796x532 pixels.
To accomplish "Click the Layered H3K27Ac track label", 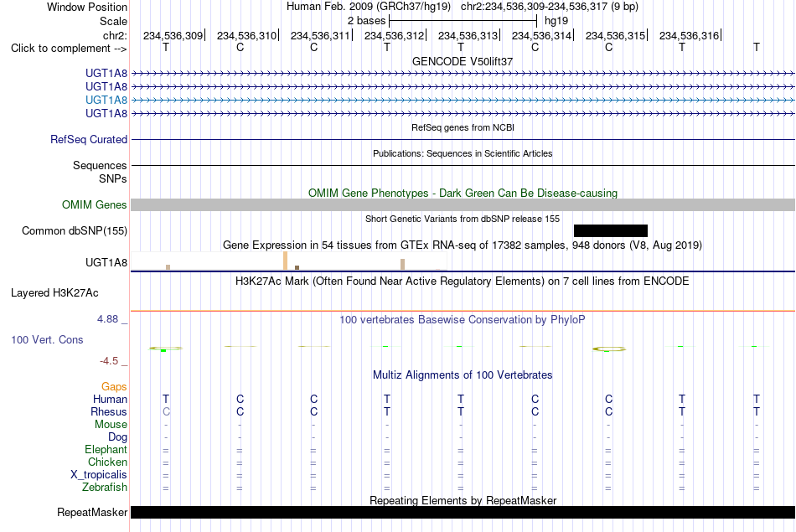I will click(x=54, y=293).
